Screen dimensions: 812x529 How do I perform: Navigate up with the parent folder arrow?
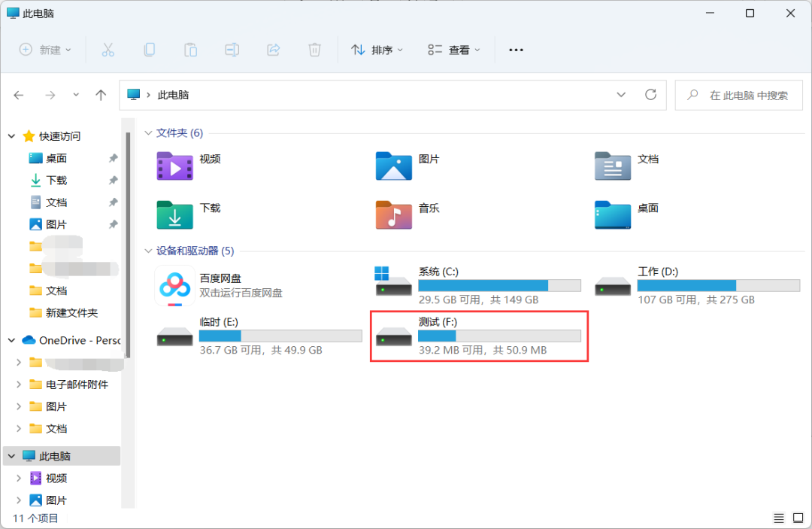coord(101,95)
